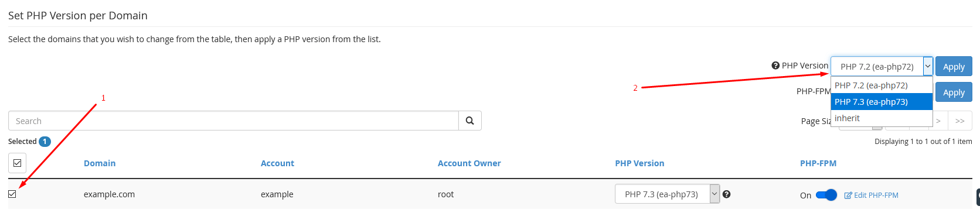Sort by Account Owner column header
Viewport: 980px width, 223px height.
[469, 163]
